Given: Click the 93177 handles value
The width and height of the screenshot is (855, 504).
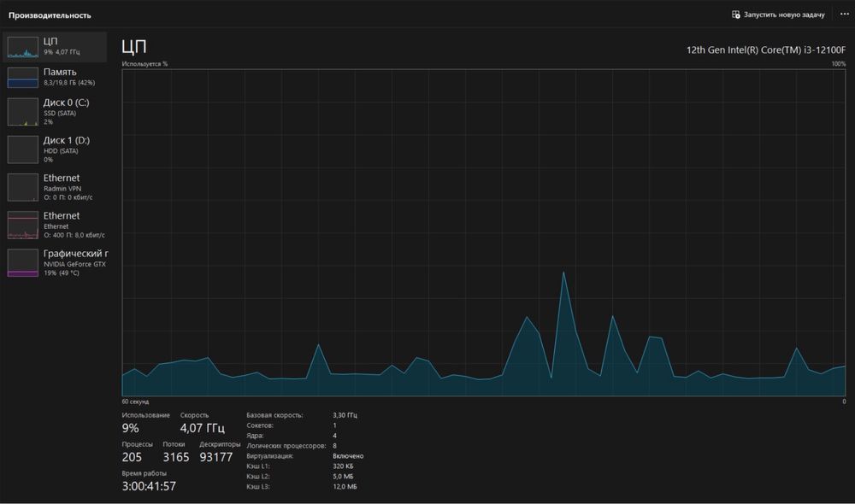Looking at the screenshot, I should (x=216, y=457).
